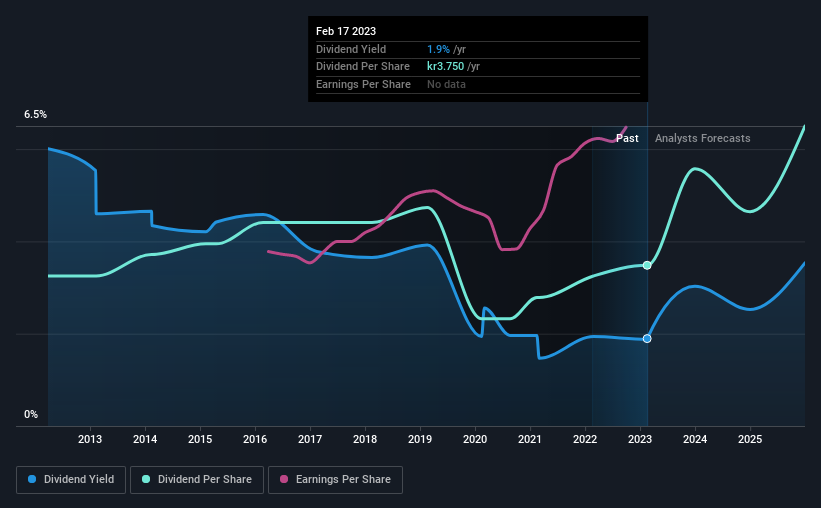
Task: Click the 2017 x-axis label
Action: 310,439
